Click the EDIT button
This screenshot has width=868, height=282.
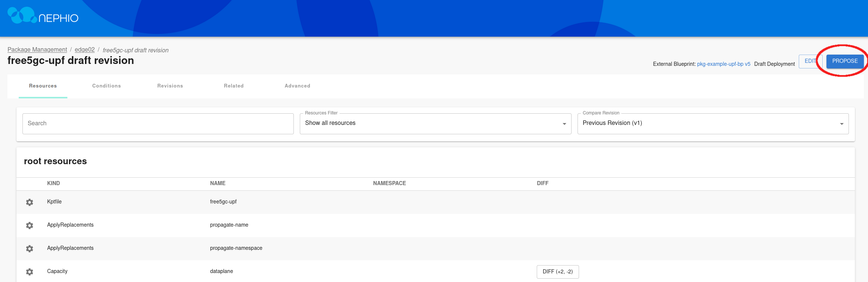pos(809,61)
